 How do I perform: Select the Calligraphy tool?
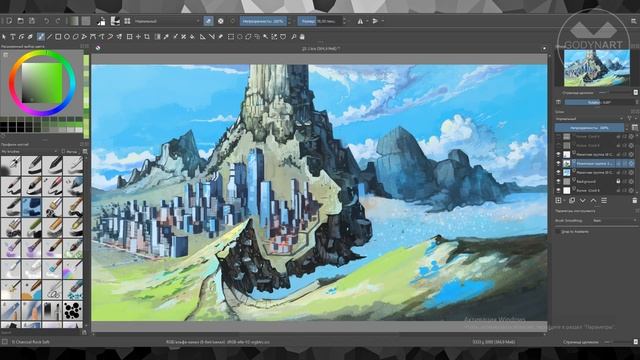[30, 37]
